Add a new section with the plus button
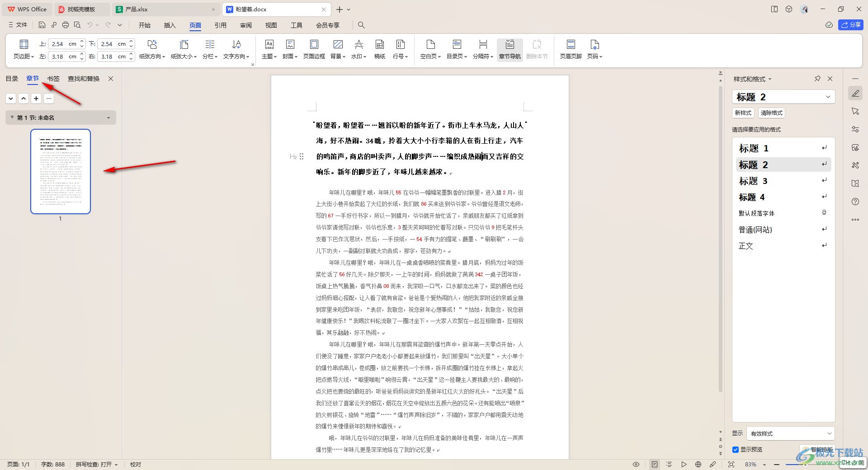The width and height of the screenshot is (868, 470). pyautogui.click(x=36, y=99)
